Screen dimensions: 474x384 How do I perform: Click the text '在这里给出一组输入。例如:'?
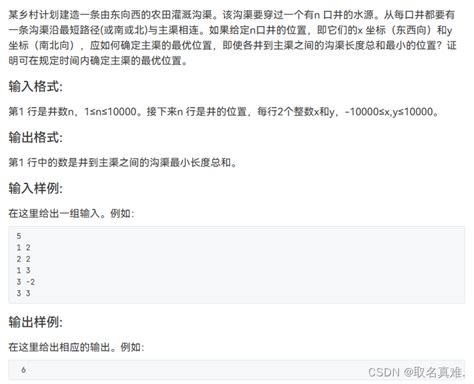71,213
